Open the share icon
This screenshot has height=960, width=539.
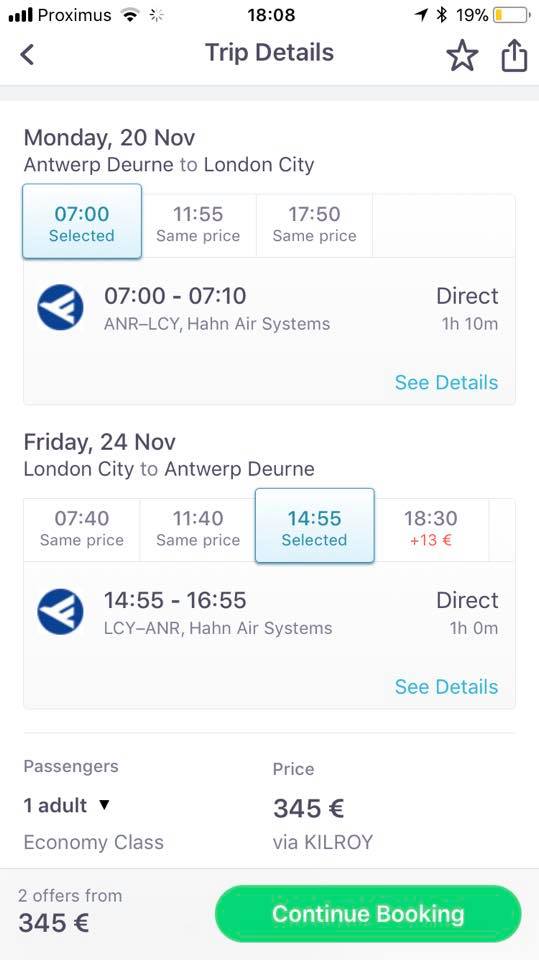(514, 55)
